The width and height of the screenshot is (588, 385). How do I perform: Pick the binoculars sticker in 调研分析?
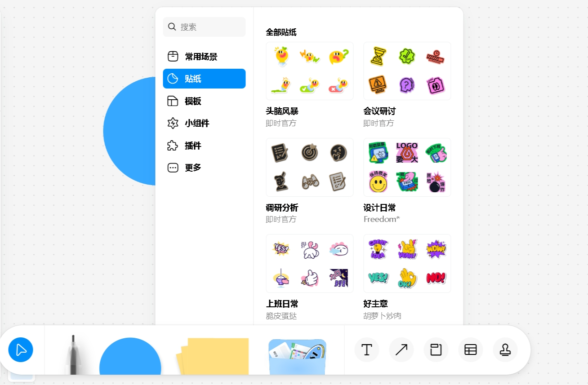coord(311,181)
